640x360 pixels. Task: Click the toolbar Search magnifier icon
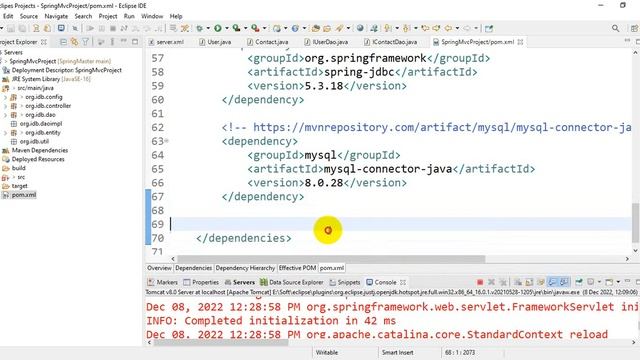coord(616,28)
